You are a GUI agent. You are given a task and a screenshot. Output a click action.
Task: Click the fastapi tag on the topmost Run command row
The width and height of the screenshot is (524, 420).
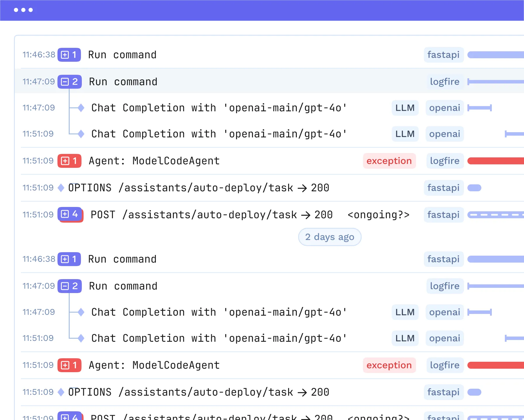(x=443, y=55)
